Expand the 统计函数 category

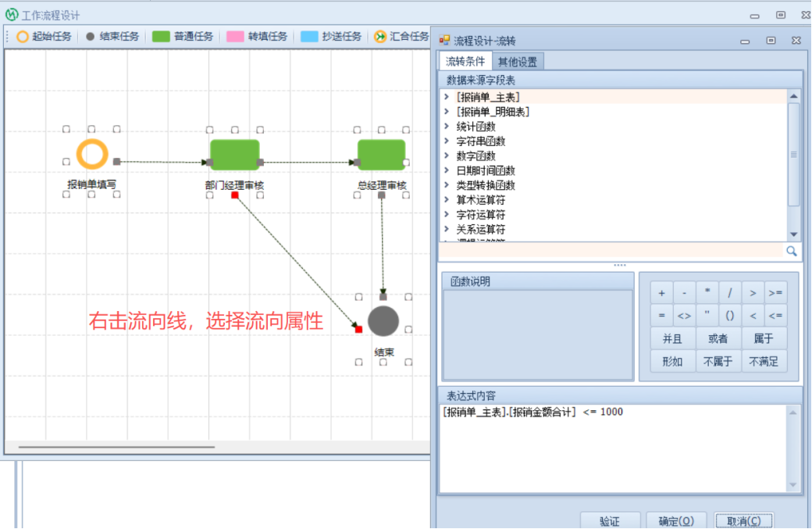(x=446, y=127)
